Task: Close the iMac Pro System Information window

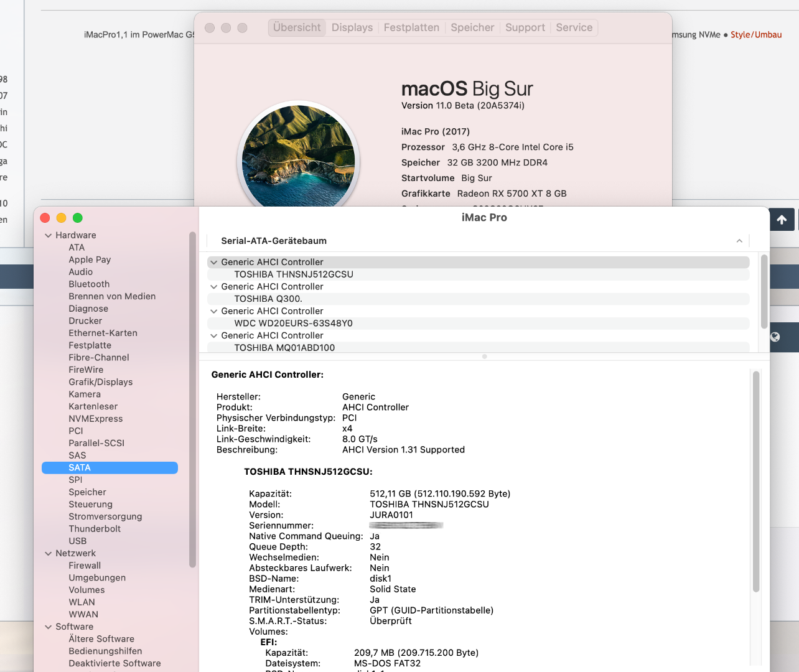Action: click(x=45, y=218)
